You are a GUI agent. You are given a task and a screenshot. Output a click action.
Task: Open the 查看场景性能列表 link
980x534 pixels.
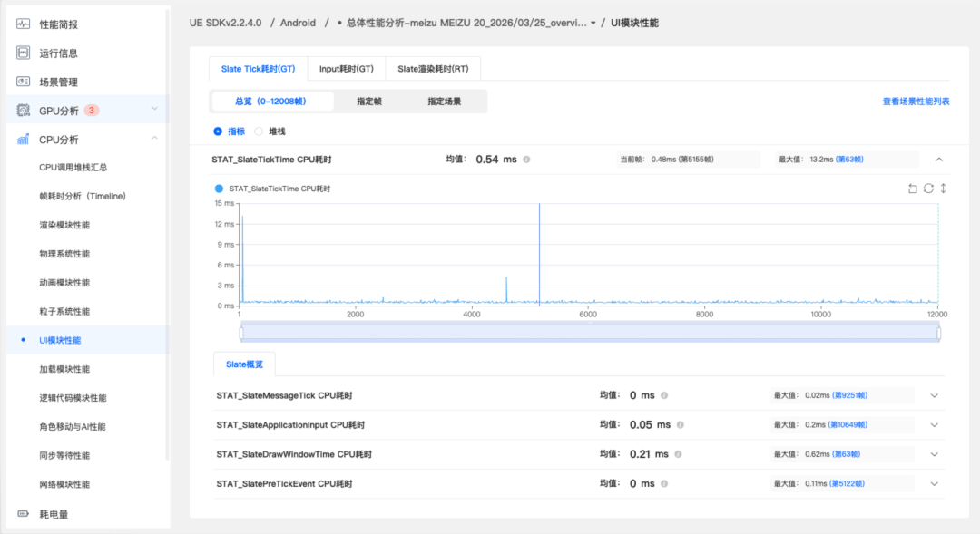coord(916,102)
